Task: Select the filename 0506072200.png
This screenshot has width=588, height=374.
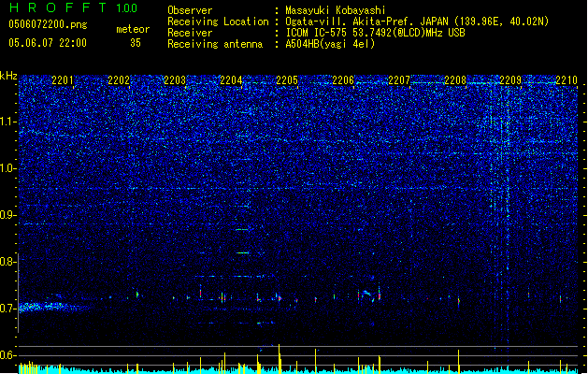Action: [48, 24]
